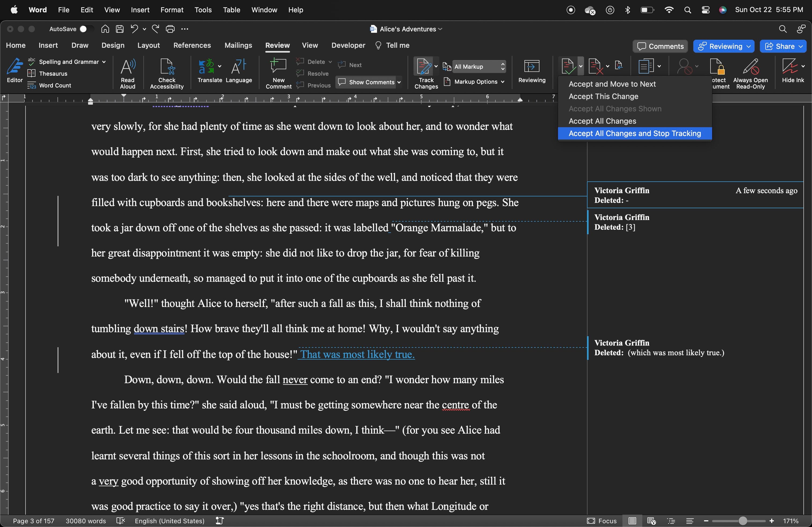Switch to the References tab
Screen dimensions: 812x527
pyautogui.click(x=192, y=45)
